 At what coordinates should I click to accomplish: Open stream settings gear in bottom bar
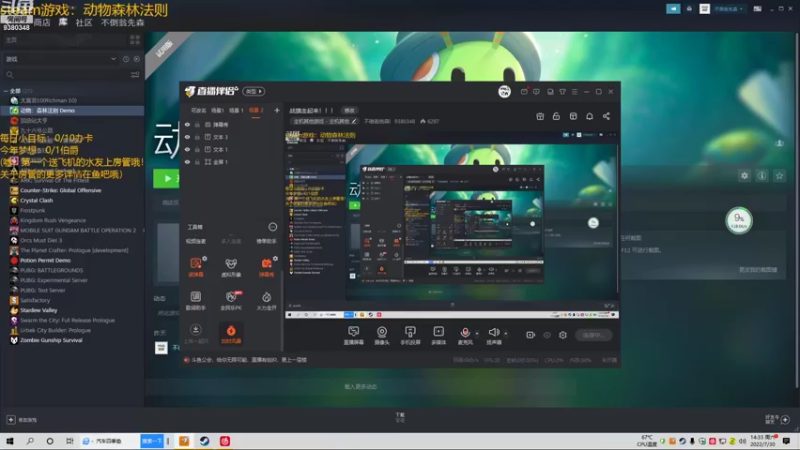pyautogui.click(x=563, y=335)
